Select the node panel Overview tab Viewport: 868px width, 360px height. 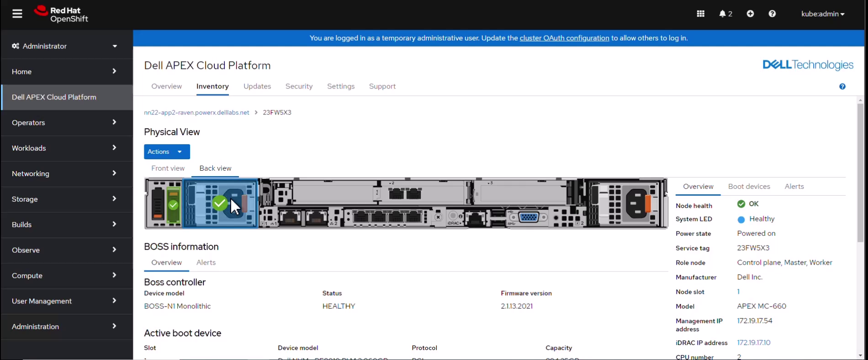tap(698, 187)
